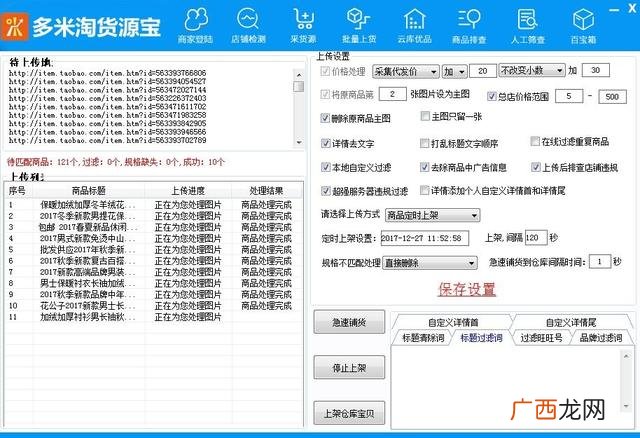
Task: Select URL ending id=563393702789
Action: (x=107, y=140)
